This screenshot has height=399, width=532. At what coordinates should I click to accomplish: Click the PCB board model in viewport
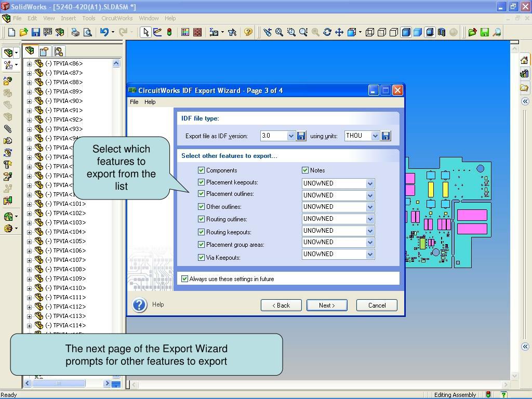click(448, 214)
